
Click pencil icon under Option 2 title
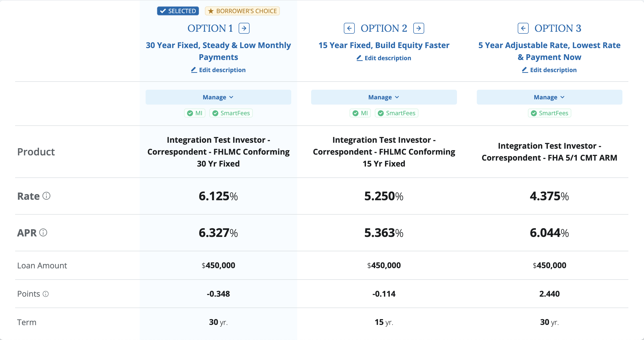(359, 58)
